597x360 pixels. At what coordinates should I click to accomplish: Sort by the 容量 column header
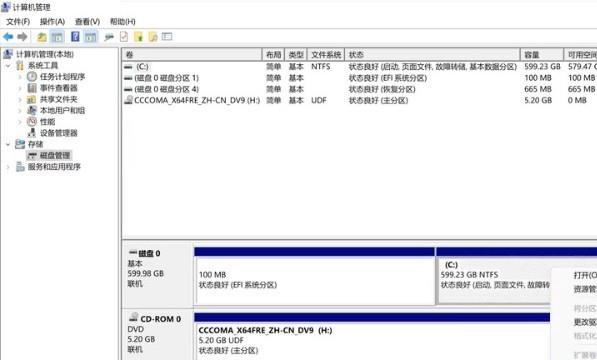tap(542, 55)
